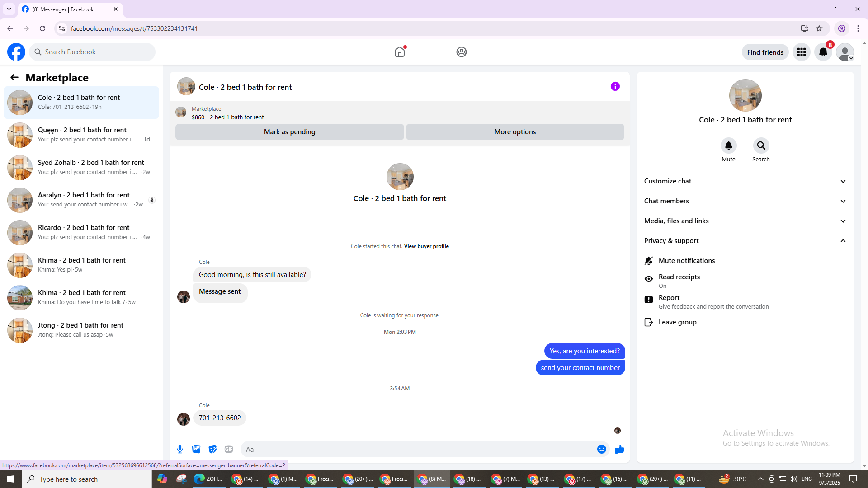This screenshot has width=868, height=488.
Task: Open the volume control in system tray
Action: [793, 479]
